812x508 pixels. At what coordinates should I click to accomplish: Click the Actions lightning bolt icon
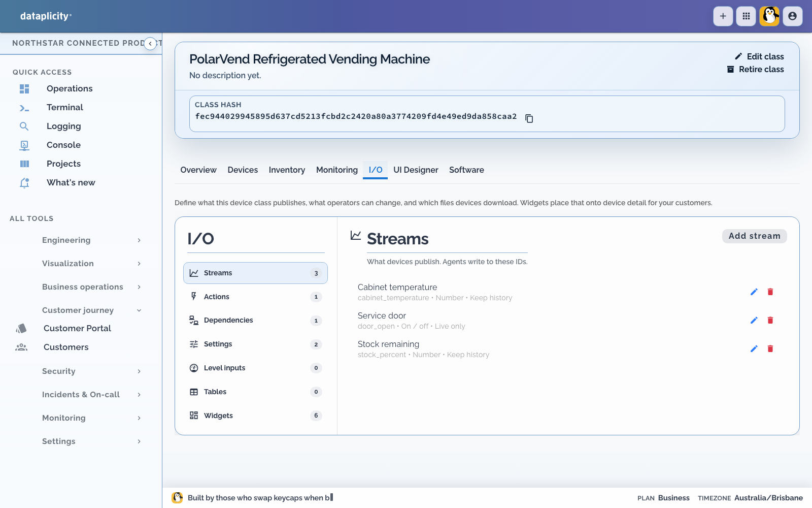click(x=194, y=297)
